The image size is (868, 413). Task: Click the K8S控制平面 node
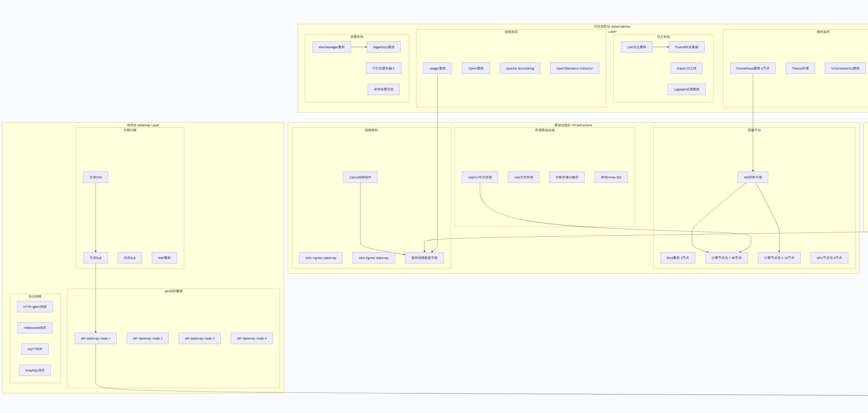(x=753, y=177)
